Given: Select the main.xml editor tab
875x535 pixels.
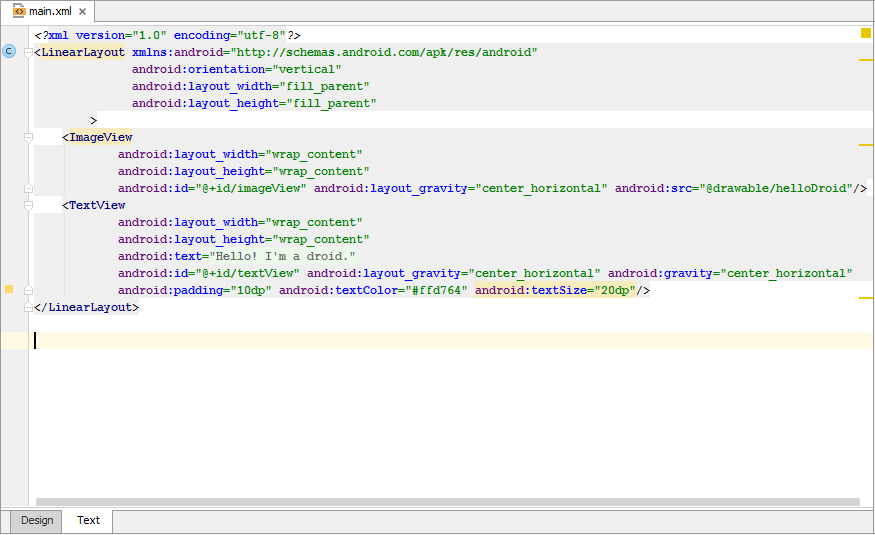Looking at the screenshot, I should pos(48,12).
